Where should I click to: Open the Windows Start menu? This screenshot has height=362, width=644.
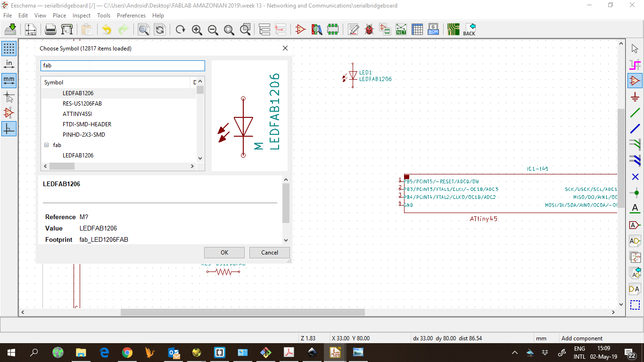11,353
